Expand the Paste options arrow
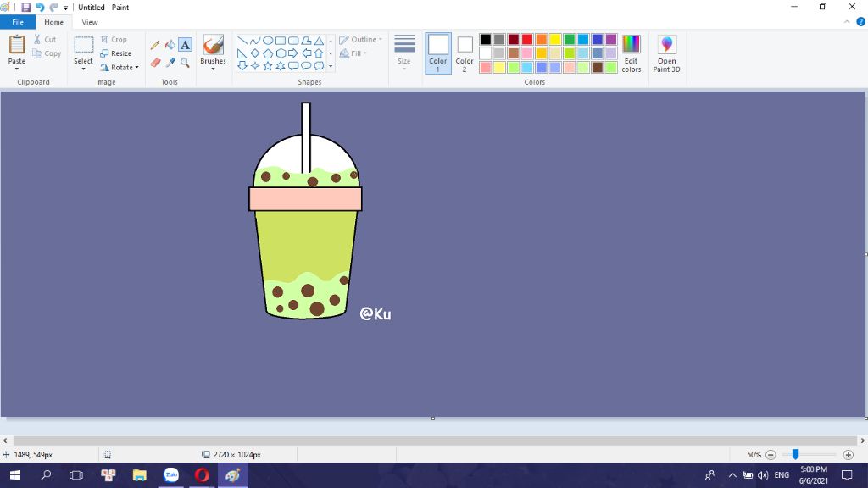Screen dimensions: 868x488 click(17, 68)
